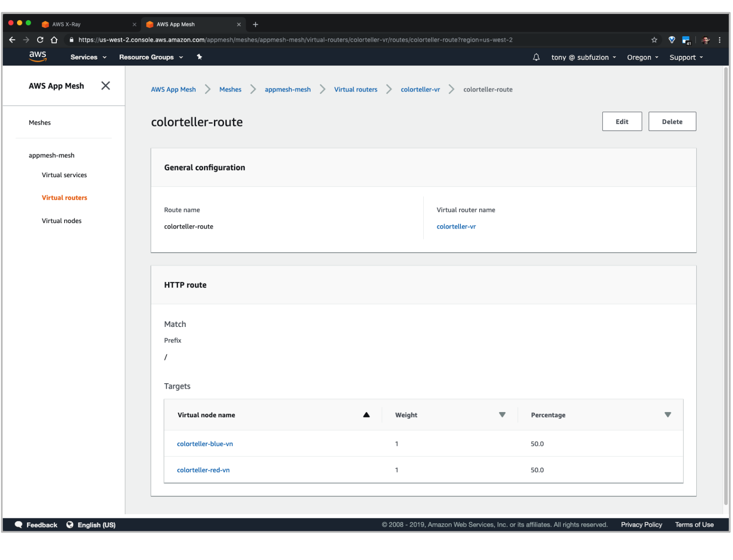This screenshot has height=560, width=733.
Task: Click the Route name value colorteller-route
Action: [189, 227]
